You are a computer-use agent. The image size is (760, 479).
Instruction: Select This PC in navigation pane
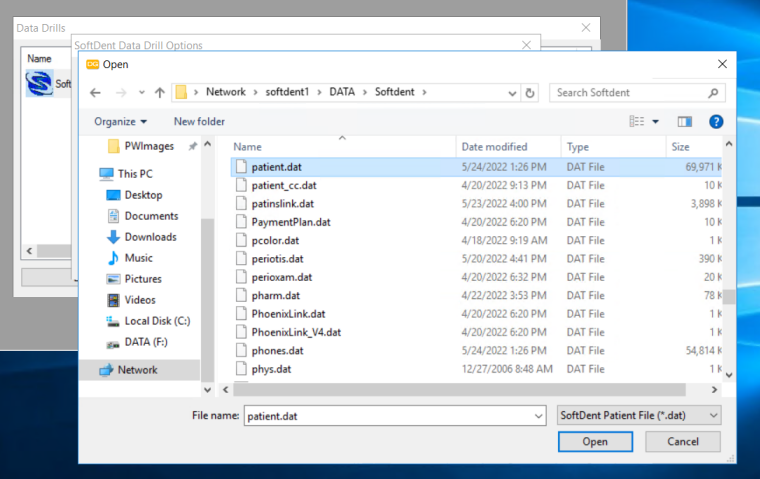click(x=135, y=174)
